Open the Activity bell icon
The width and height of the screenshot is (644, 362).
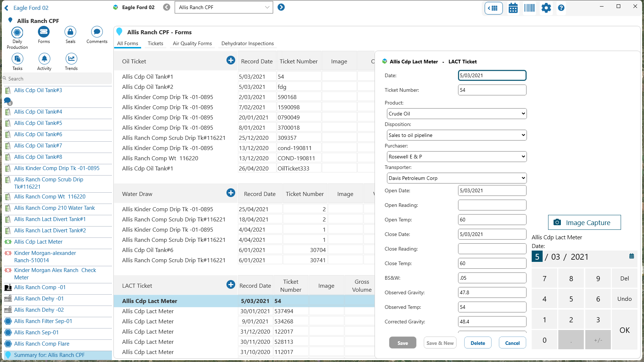44,59
